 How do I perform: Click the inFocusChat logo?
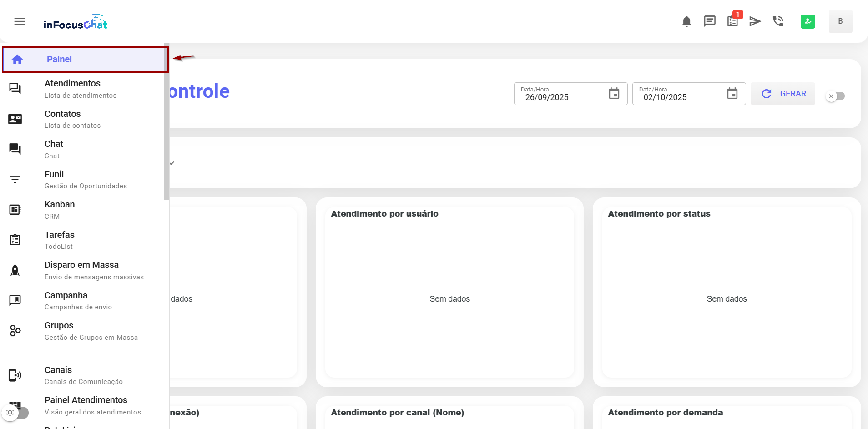tap(76, 22)
